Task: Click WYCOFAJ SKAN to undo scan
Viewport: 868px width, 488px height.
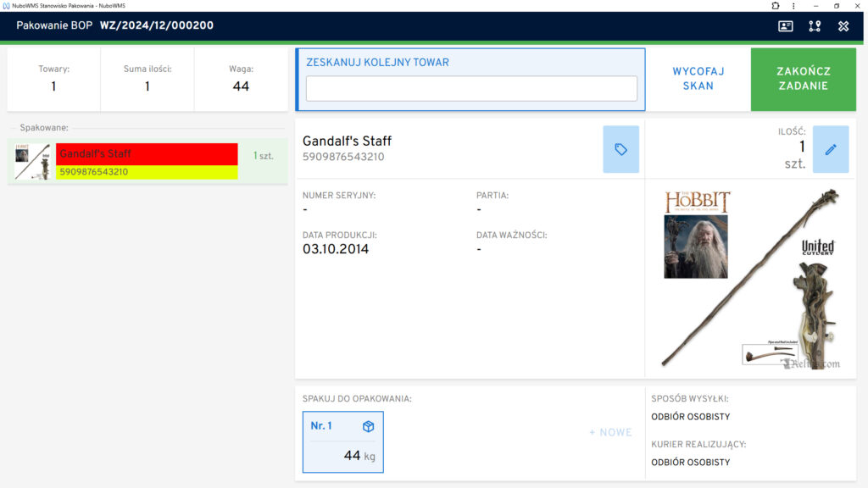Action: pyautogui.click(x=698, y=79)
